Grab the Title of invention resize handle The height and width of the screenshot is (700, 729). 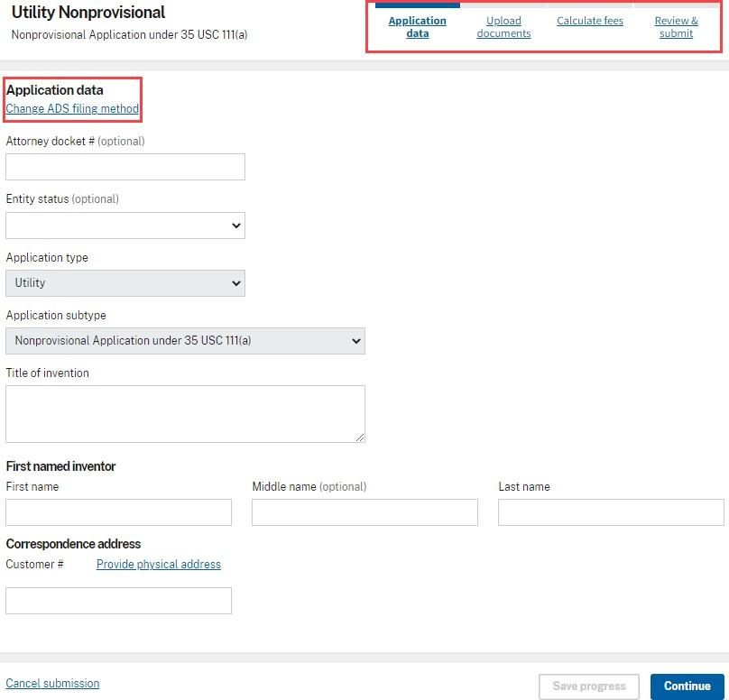[x=360, y=437]
